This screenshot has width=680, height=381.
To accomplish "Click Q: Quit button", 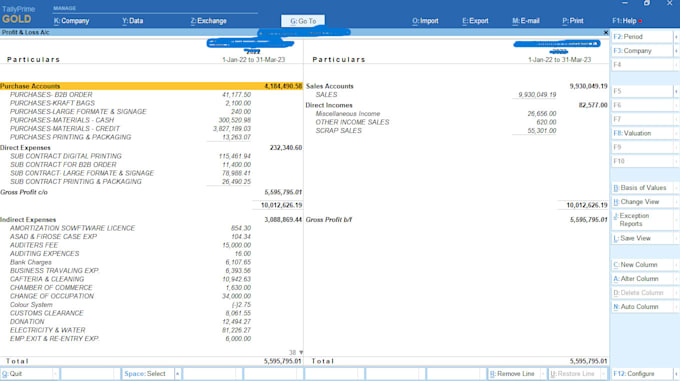I will (x=26, y=374).
